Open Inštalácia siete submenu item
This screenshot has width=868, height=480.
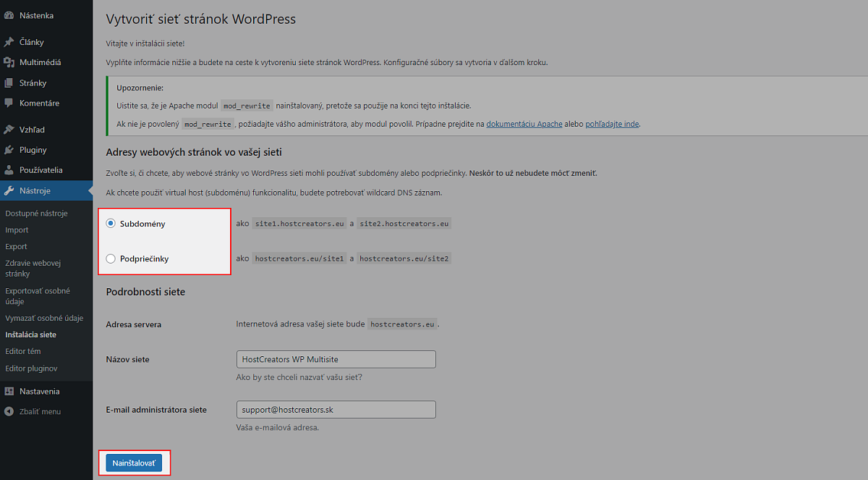tap(30, 334)
